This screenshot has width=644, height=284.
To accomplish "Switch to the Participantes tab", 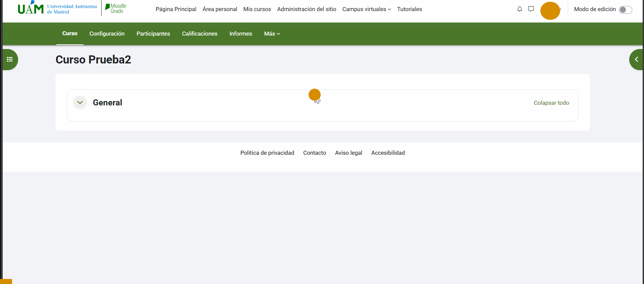I will (x=153, y=34).
